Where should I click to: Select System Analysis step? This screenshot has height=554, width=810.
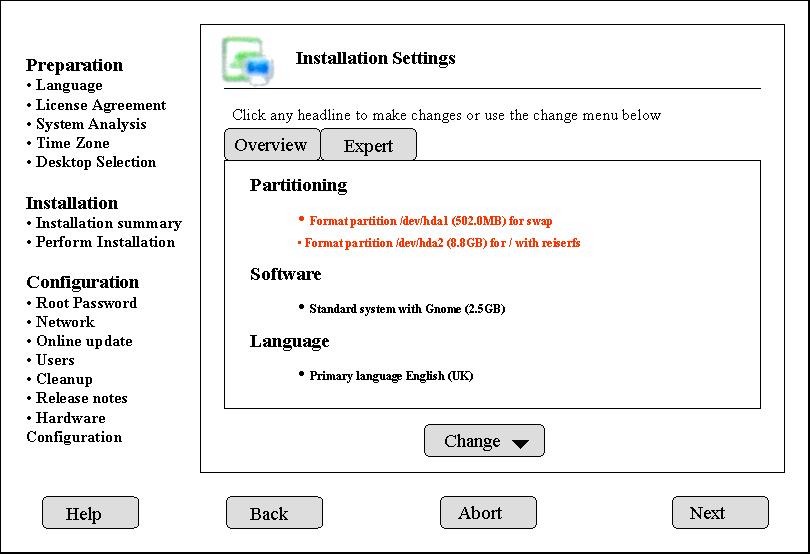[x=86, y=124]
